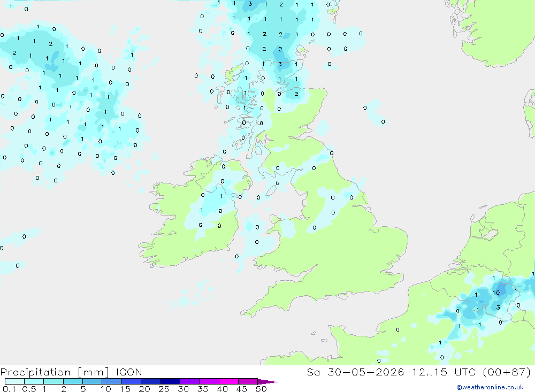
Task: Select the 5 to 10 mm legend swatch
Action: [x=93, y=381]
